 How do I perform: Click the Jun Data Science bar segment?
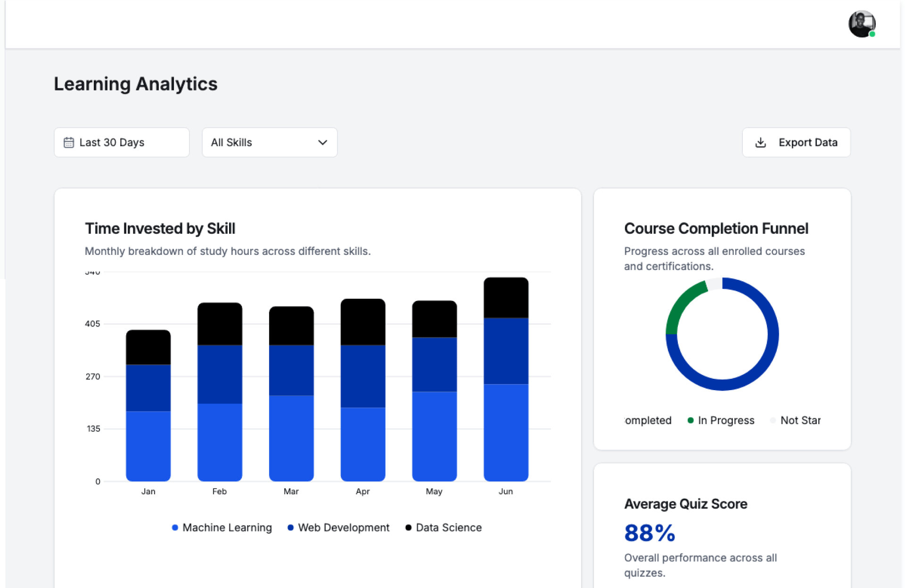(x=506, y=298)
